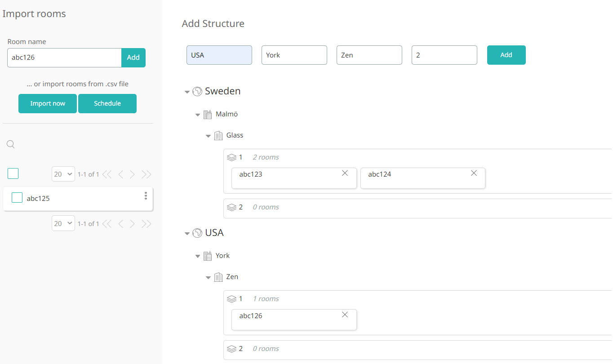
Task: Collapse the York city node
Action: tap(198, 256)
